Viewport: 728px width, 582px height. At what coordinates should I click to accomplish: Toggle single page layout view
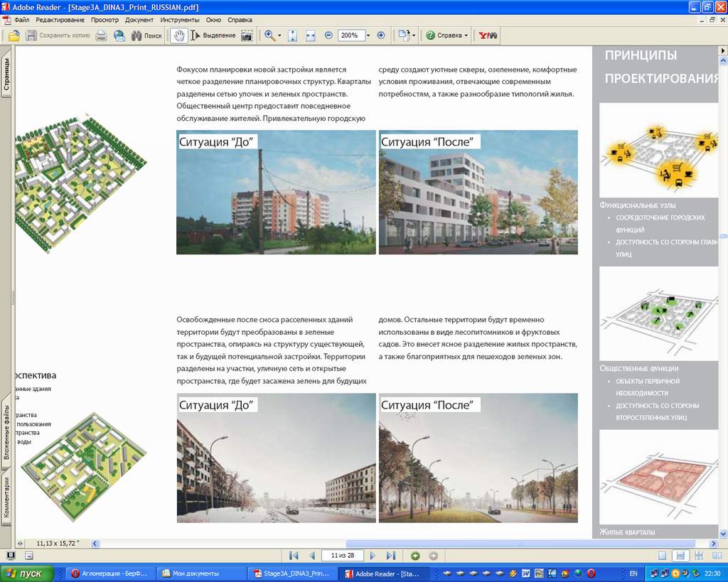point(663,556)
